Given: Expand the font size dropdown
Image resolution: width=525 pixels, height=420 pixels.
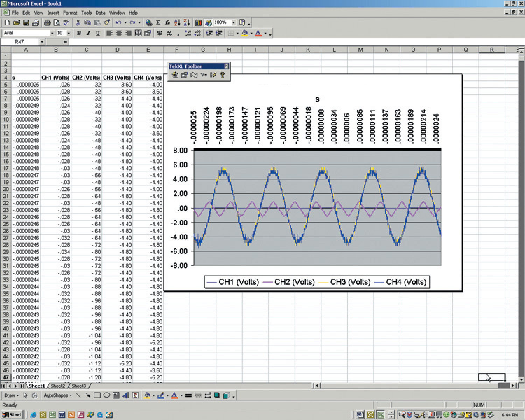Looking at the screenshot, I should click(x=69, y=33).
